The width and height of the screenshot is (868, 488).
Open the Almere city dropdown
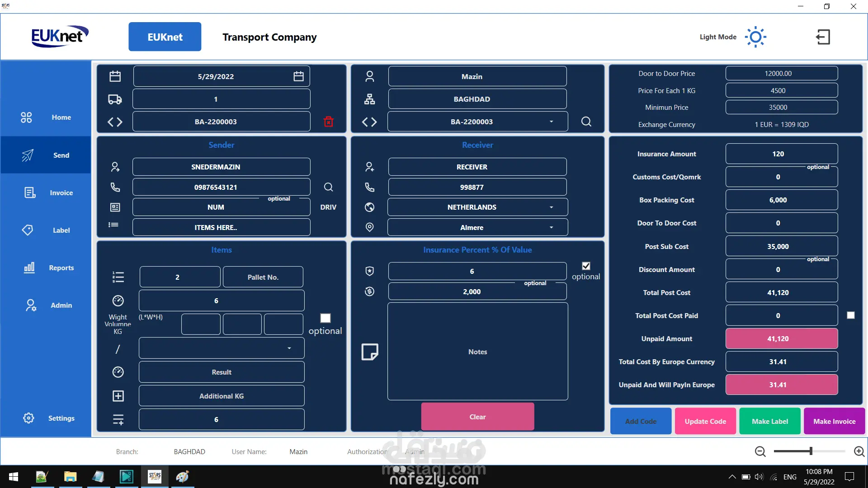point(551,228)
